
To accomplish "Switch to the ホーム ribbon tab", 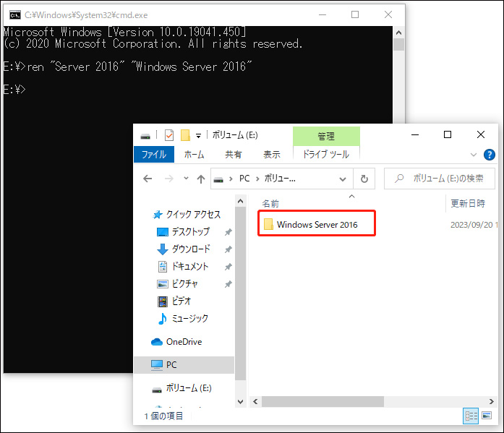I will [194, 155].
